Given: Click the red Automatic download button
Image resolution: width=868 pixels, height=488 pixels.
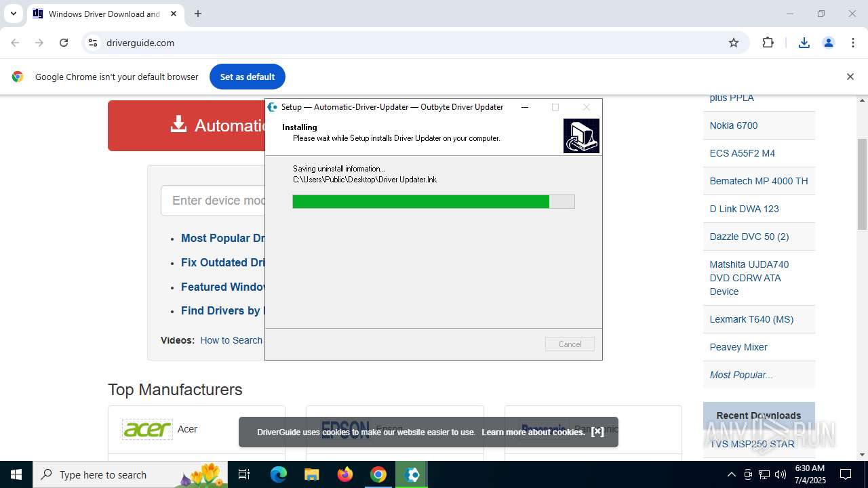Looking at the screenshot, I should (x=186, y=125).
